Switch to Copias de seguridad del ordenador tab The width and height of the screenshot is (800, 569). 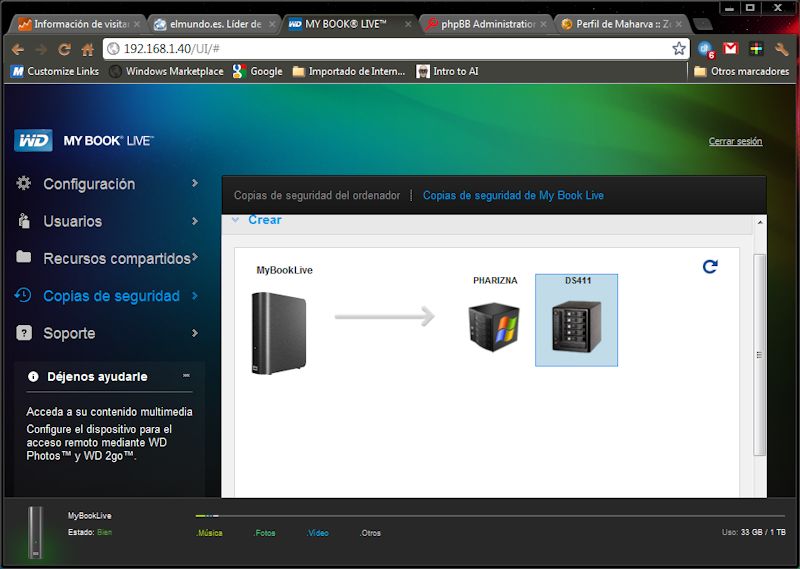tap(317, 195)
